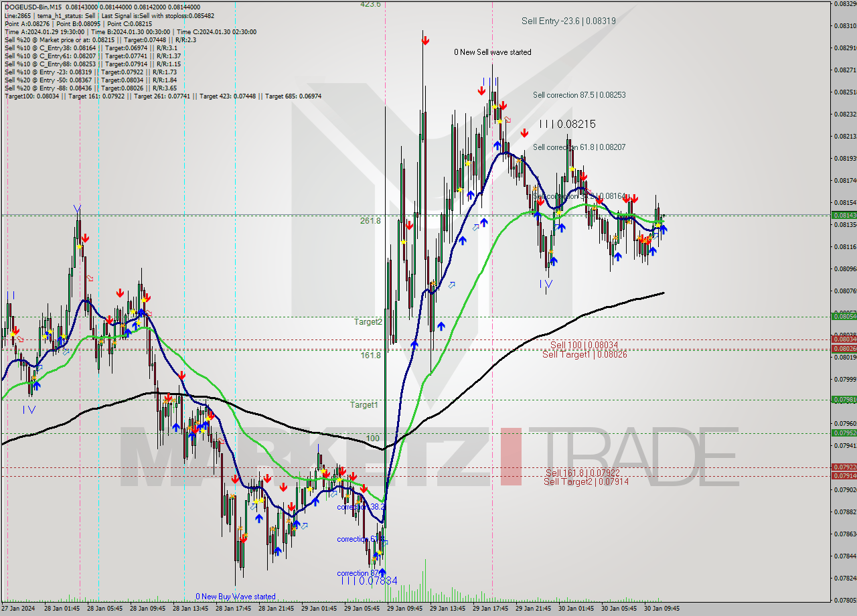The width and height of the screenshot is (857, 616).
Task: Click the 0.07805 price axis value
Action: 845,600
